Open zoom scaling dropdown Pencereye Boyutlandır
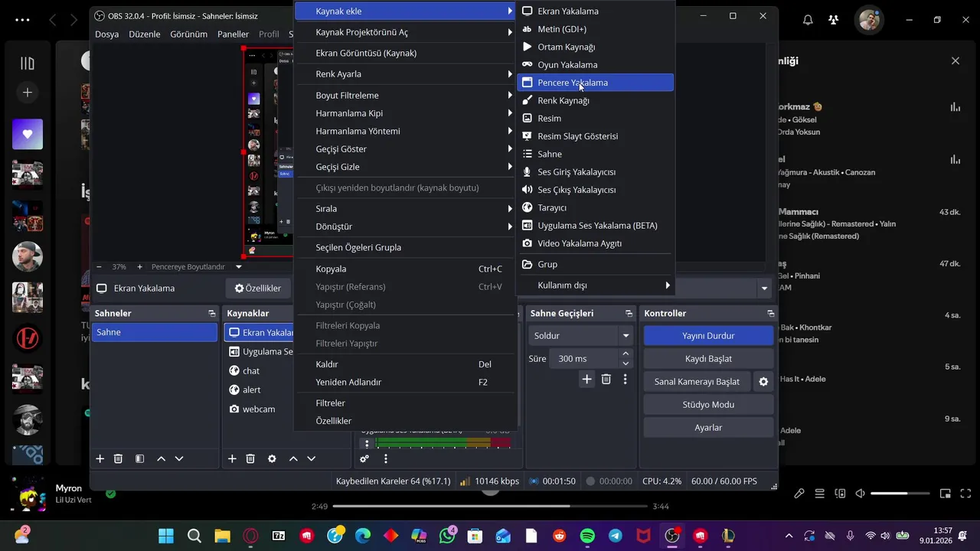 point(197,267)
